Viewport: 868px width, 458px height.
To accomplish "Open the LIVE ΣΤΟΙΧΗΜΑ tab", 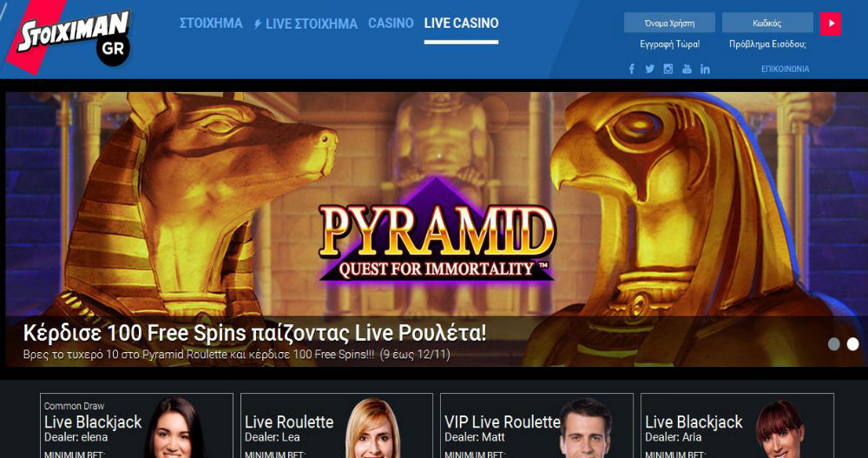I will point(306,23).
